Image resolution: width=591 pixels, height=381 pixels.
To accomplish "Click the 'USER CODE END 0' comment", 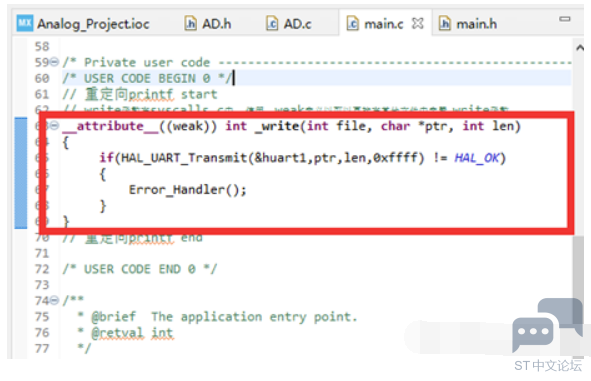I will tap(139, 269).
